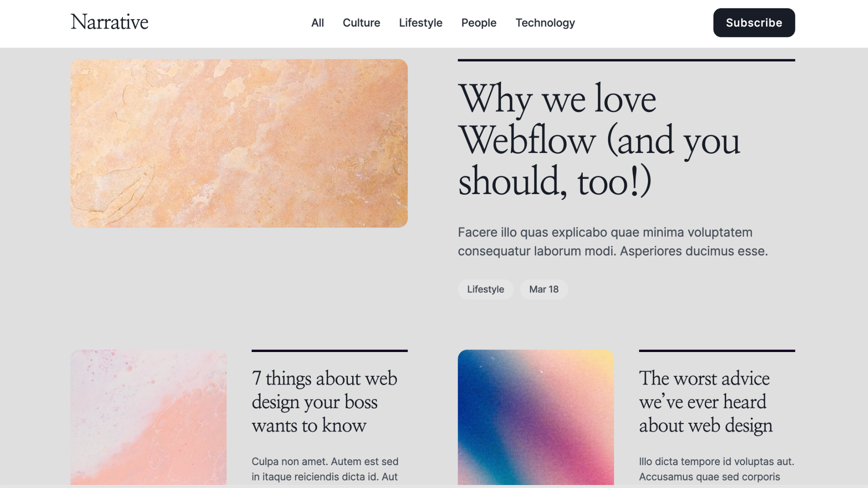Open the People category
Viewport: 868px width, 488px height.
[x=479, y=23]
